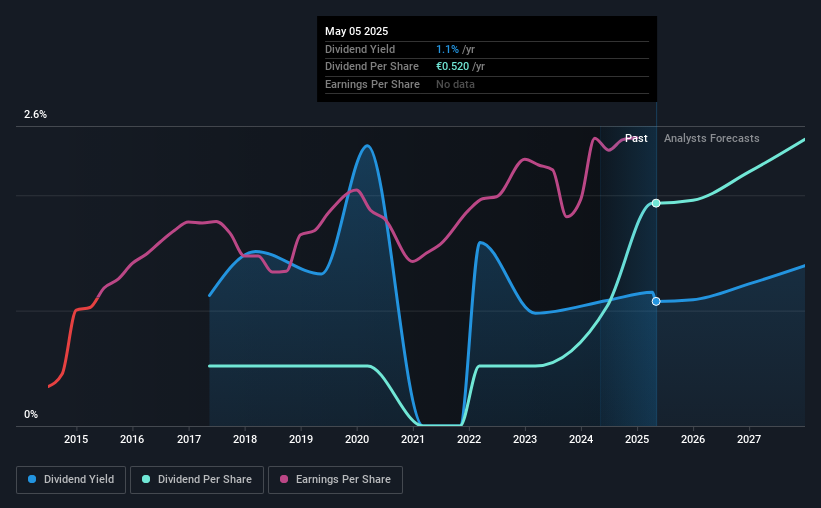
Task: Click the pink Earnings Per Share legend dot
Action: tap(284, 479)
